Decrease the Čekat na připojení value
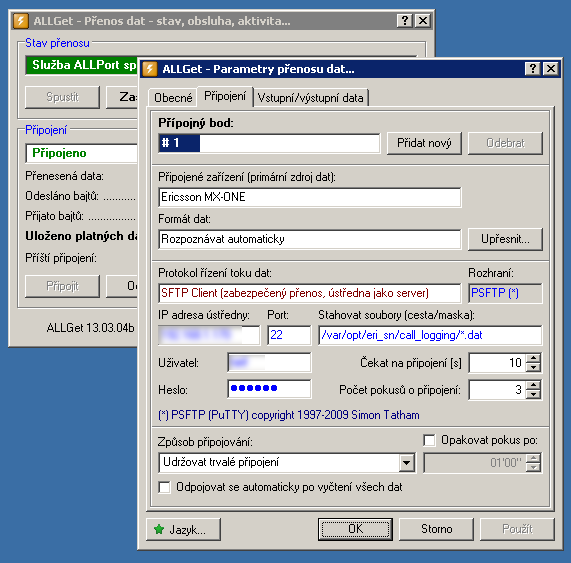The height and width of the screenshot is (563, 571). click(x=533, y=367)
